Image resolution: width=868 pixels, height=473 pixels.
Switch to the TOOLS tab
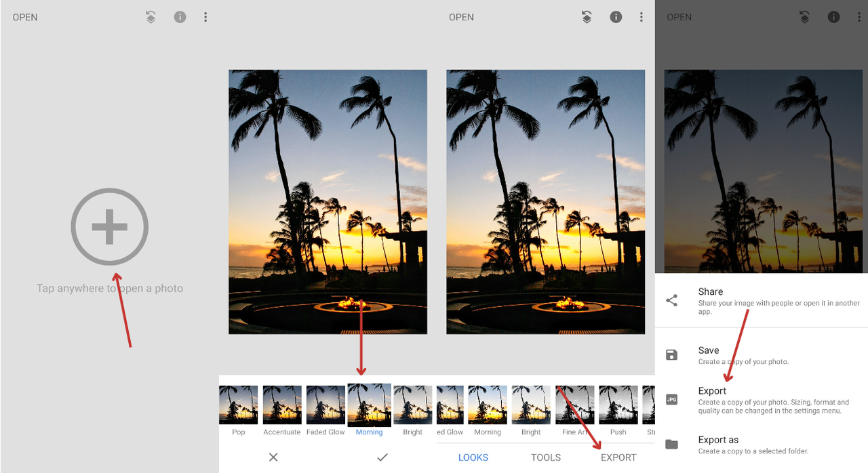546,457
